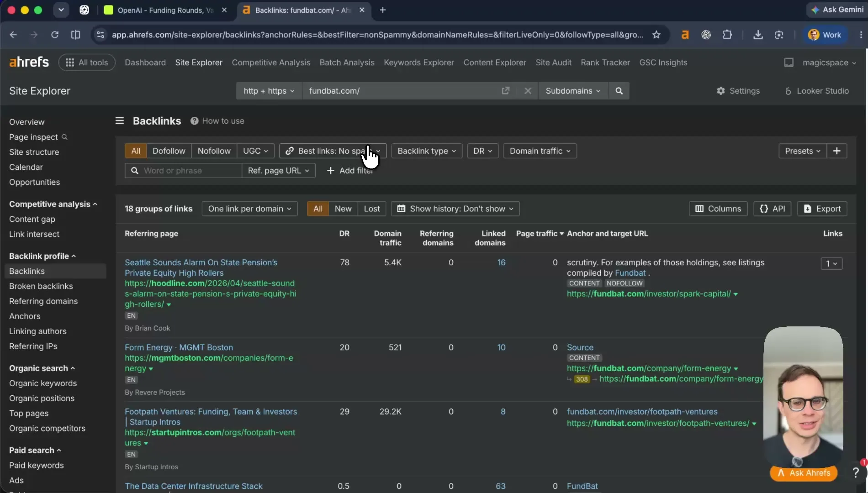868x493 pixels.
Task: Expand the Domain traffic filter
Action: click(x=540, y=151)
